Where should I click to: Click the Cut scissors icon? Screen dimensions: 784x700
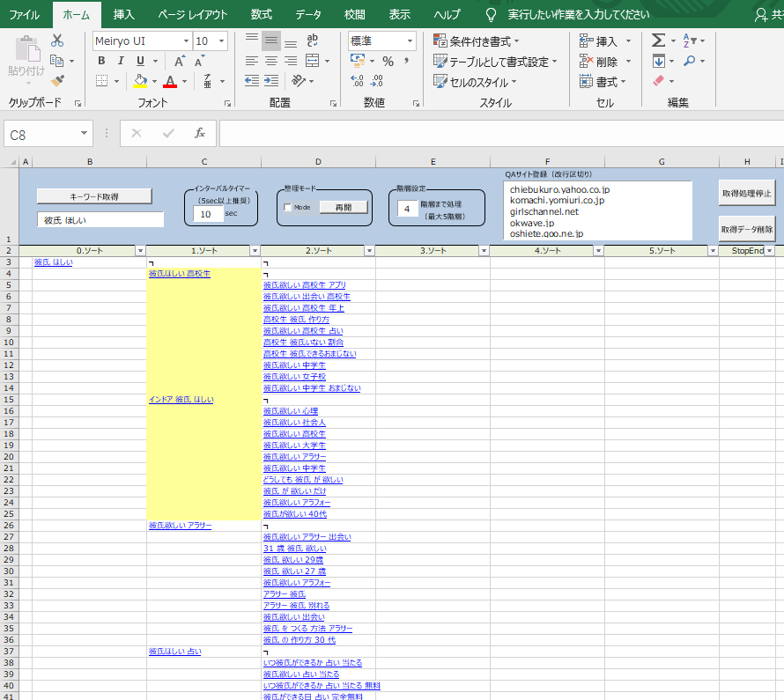pyautogui.click(x=57, y=41)
